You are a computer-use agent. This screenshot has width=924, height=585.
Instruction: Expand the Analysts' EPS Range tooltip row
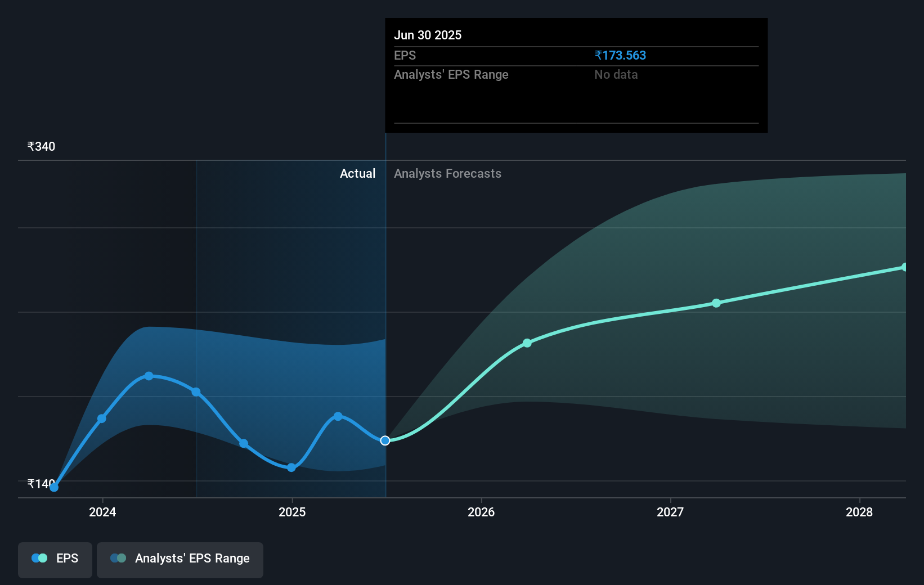(x=451, y=74)
